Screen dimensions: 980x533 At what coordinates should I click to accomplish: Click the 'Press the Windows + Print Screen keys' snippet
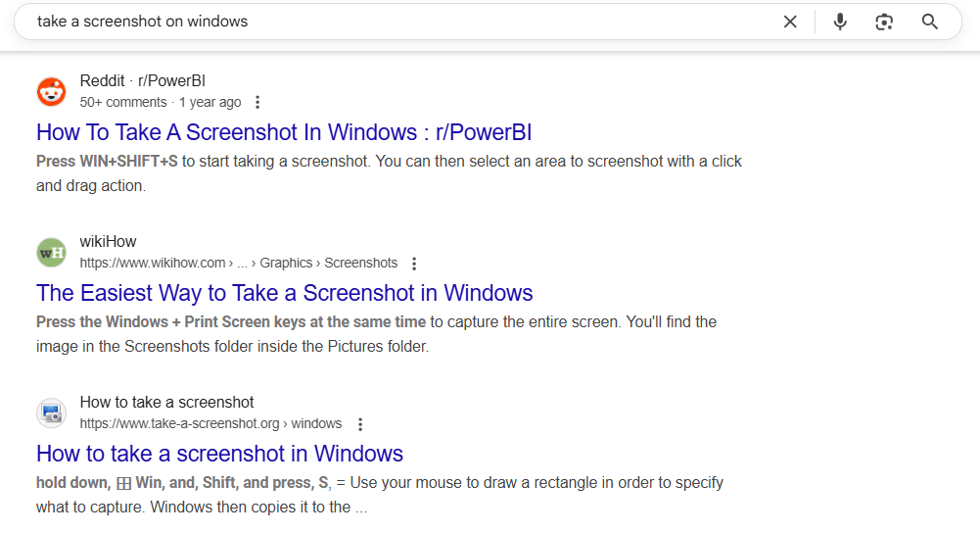coord(231,322)
